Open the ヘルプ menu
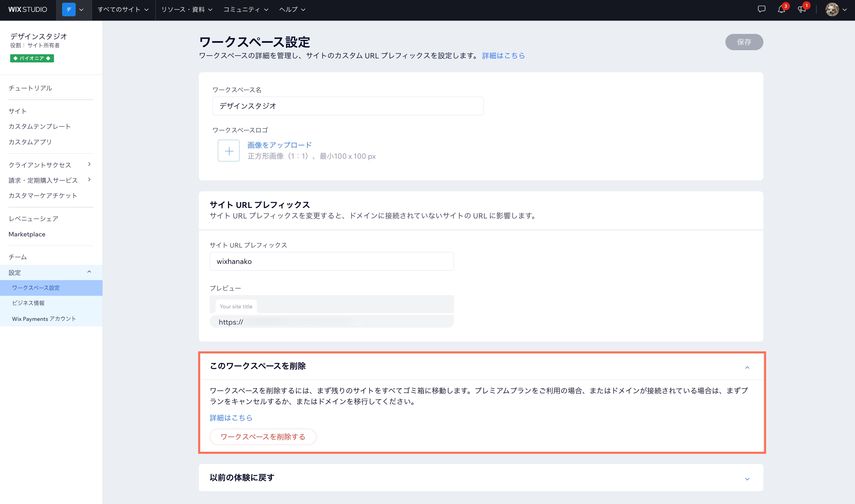This screenshot has height=504, width=855. (x=292, y=9)
